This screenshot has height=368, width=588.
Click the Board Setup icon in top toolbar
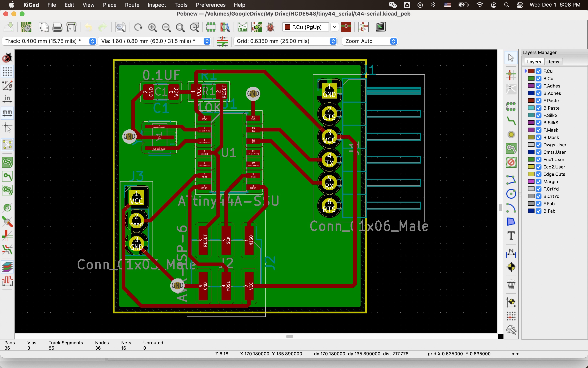click(26, 27)
